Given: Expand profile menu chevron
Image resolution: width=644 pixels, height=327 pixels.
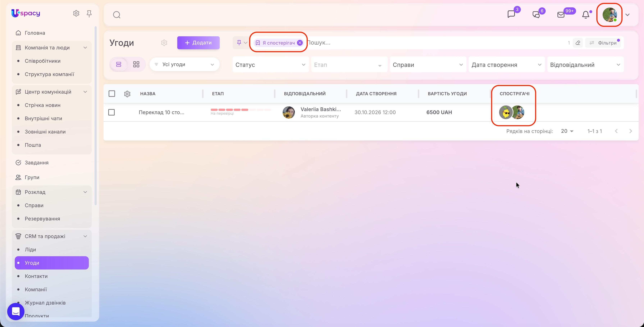Looking at the screenshot, I should coord(627,15).
